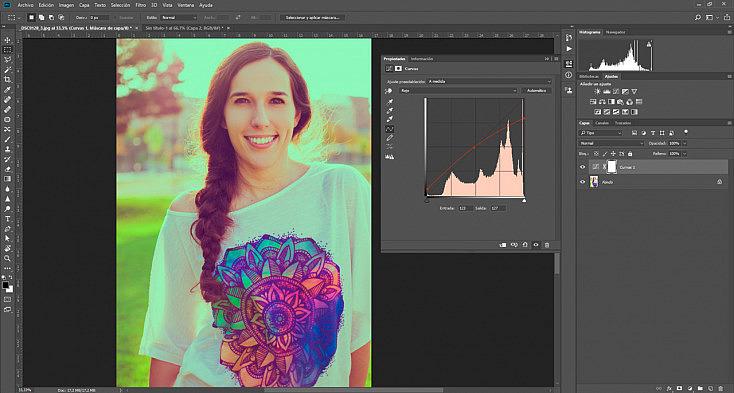Open the Opacidad value dropdown arrow
Viewport: 734px width, 393px height.
coord(684,143)
